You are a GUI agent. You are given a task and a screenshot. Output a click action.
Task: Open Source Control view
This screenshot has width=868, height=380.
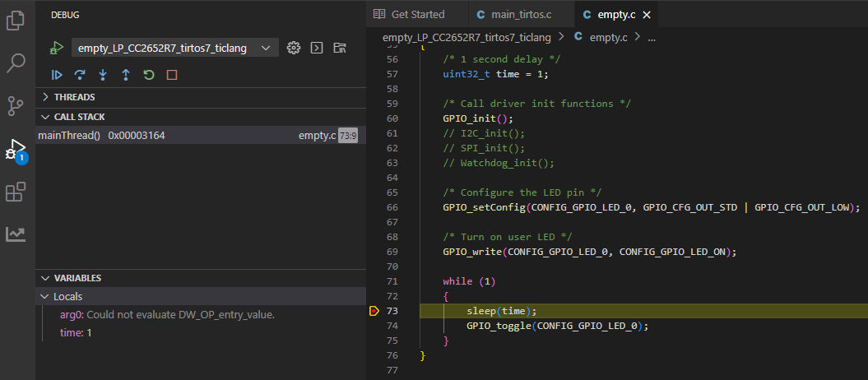[x=16, y=105]
